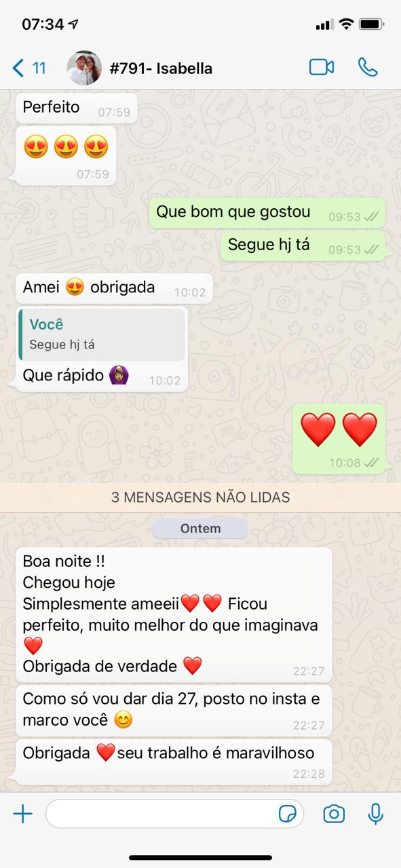Tap the 'seu trabalho é maravilhoso' message
401x868 pixels.
click(174, 762)
